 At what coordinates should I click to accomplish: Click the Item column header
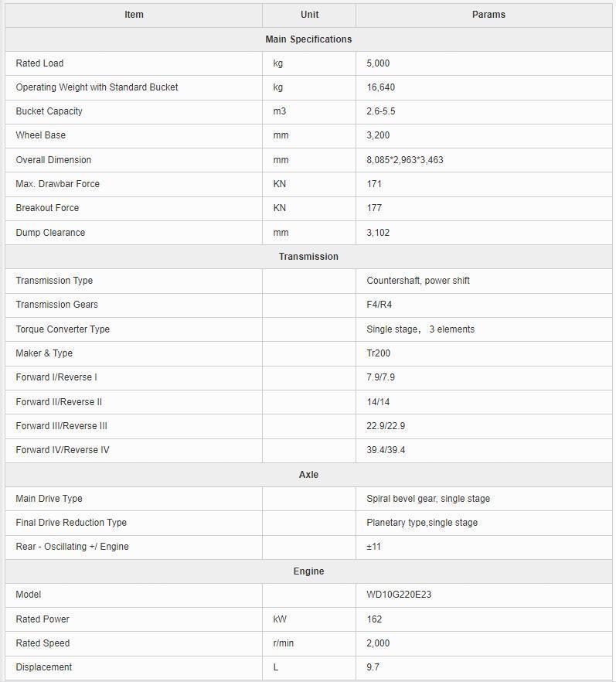[134, 15]
